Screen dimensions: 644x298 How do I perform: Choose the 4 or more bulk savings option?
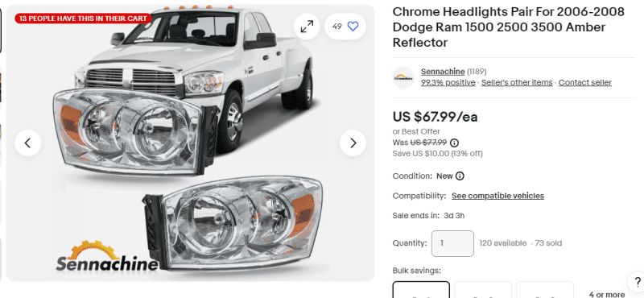(x=607, y=294)
